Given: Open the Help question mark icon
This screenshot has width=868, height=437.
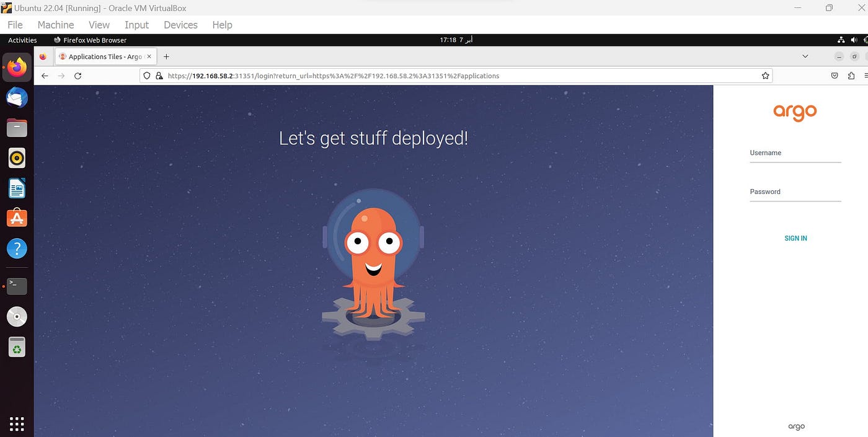Looking at the screenshot, I should (17, 249).
